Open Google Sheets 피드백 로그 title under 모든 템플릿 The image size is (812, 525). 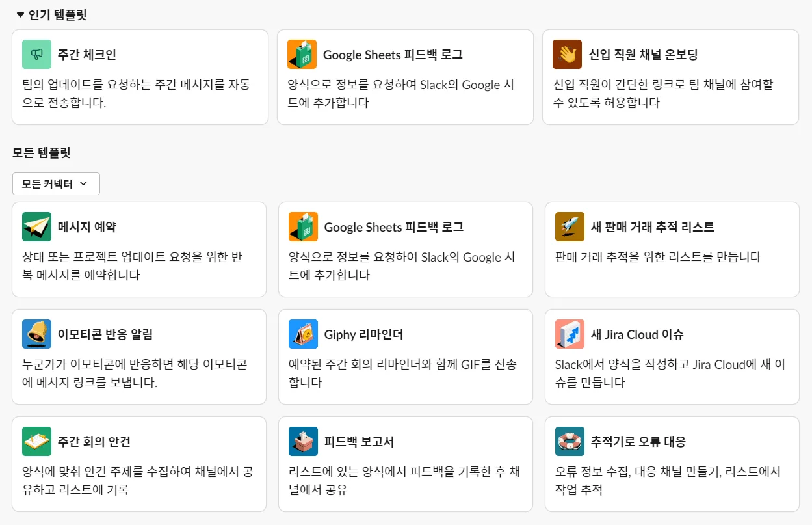pyautogui.click(x=393, y=227)
